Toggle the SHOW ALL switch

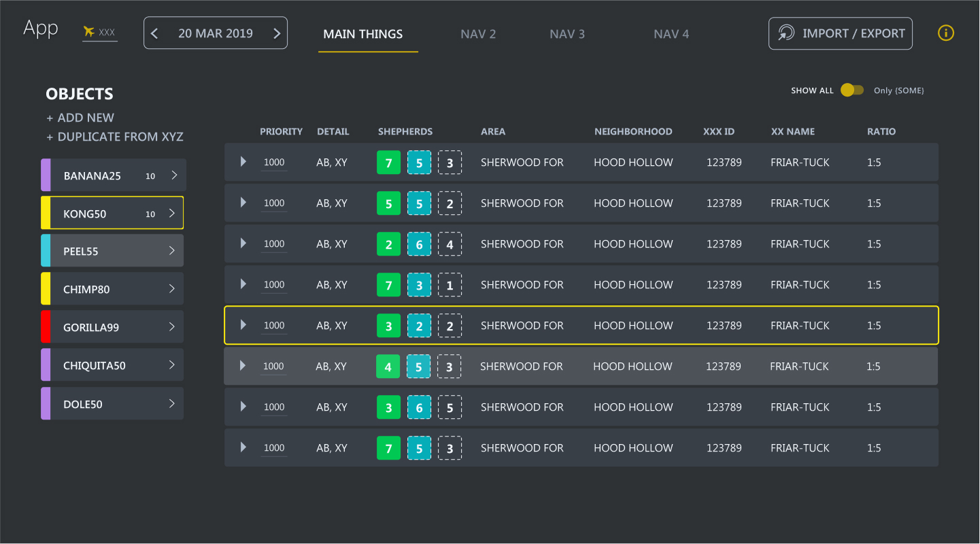pyautogui.click(x=852, y=90)
